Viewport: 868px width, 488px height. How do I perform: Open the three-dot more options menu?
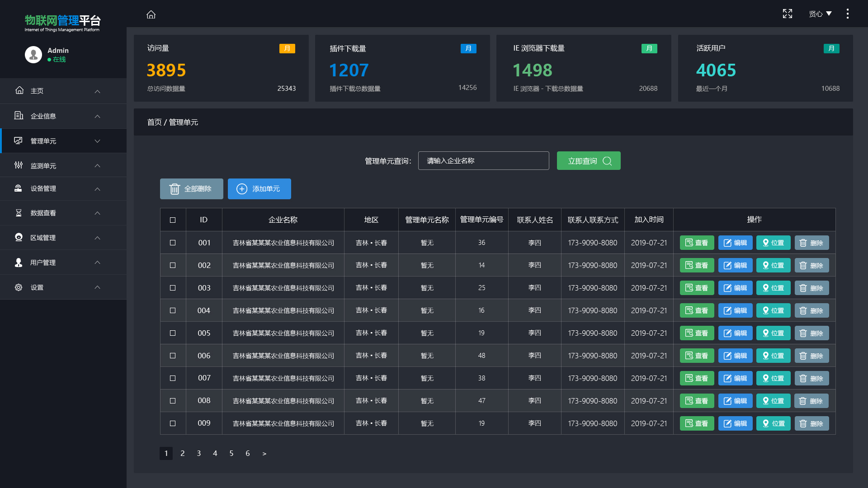(848, 14)
